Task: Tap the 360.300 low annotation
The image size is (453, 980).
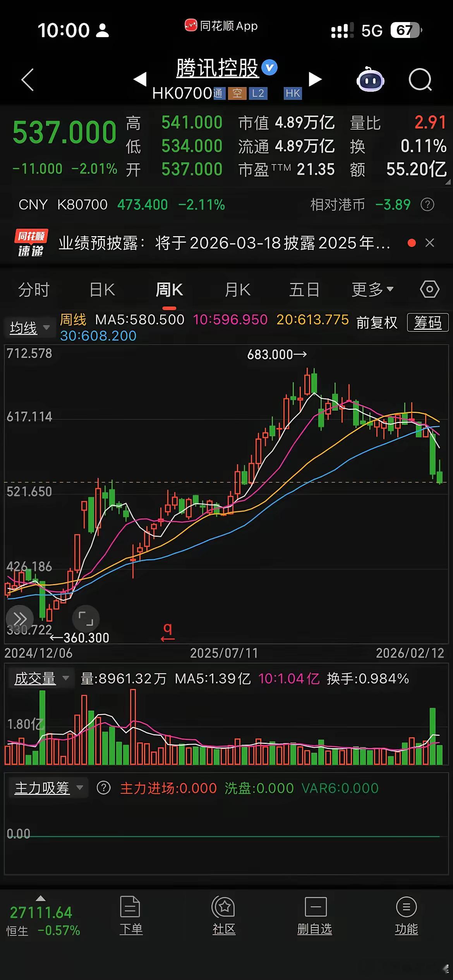Action: (x=80, y=637)
